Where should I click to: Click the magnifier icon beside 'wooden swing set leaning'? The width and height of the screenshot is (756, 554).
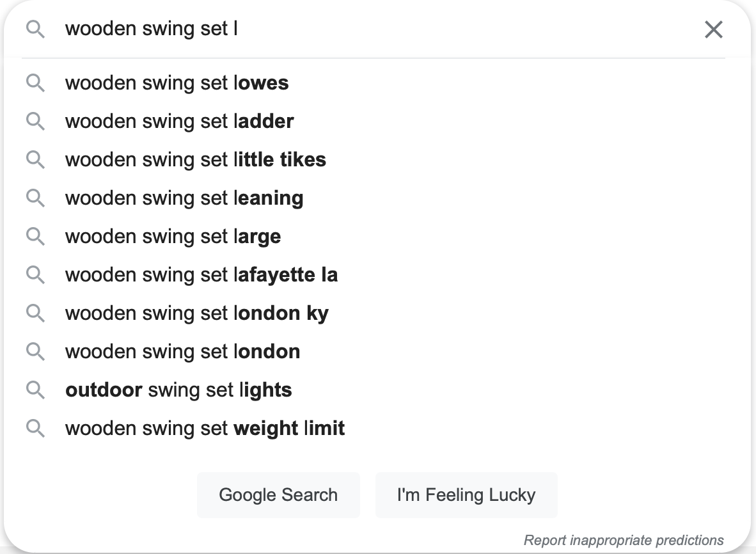pyautogui.click(x=36, y=198)
